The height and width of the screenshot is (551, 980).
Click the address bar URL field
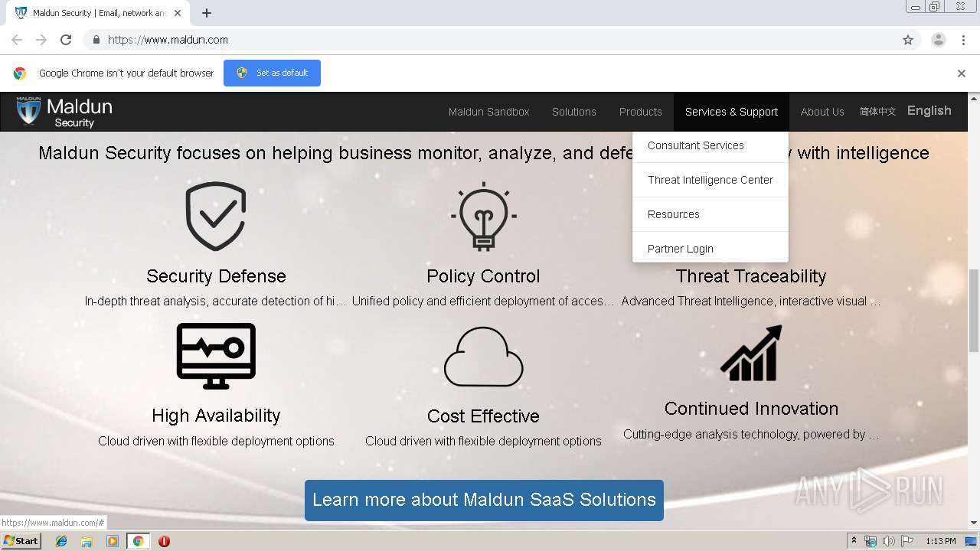[x=490, y=40]
